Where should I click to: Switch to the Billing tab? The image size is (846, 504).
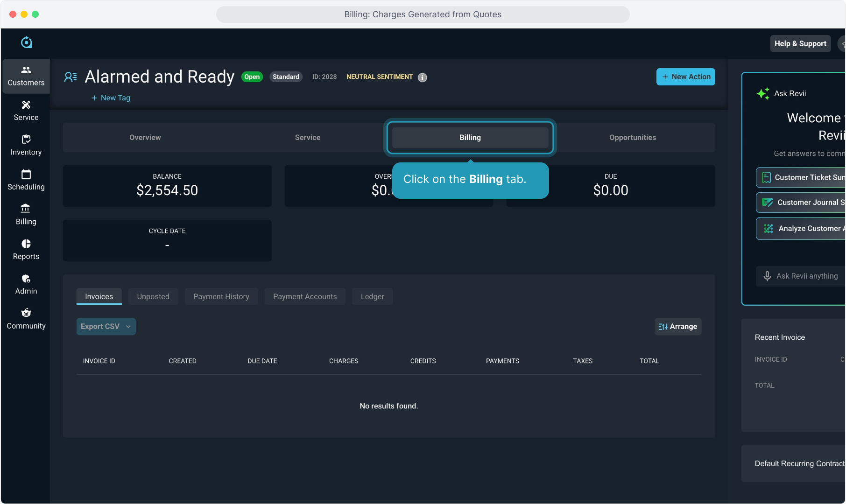tap(470, 138)
